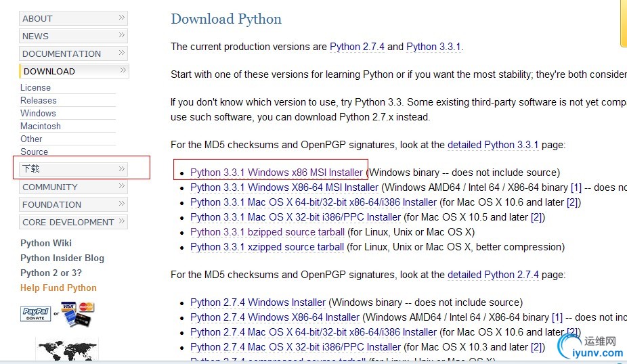Expand the FOUNDATION chevron arrow

coord(122,204)
